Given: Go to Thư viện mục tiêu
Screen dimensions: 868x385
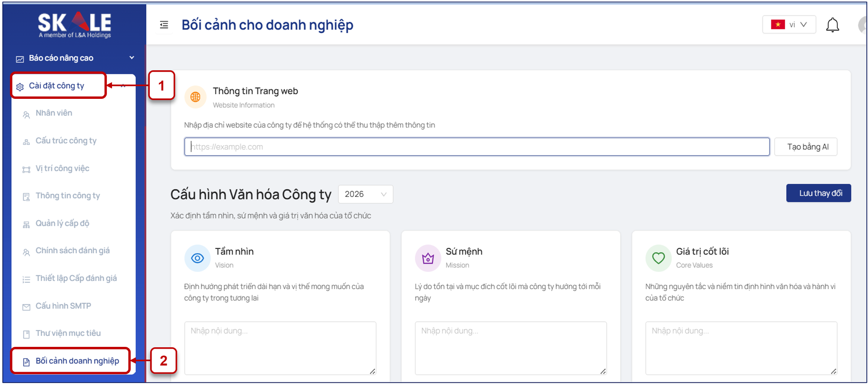Looking at the screenshot, I should [68, 333].
